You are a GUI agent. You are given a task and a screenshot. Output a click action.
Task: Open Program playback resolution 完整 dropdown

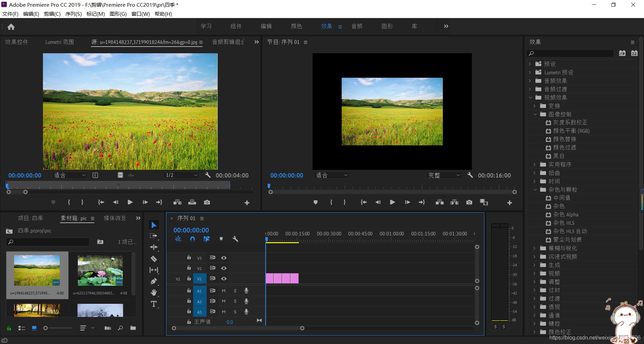tap(444, 175)
